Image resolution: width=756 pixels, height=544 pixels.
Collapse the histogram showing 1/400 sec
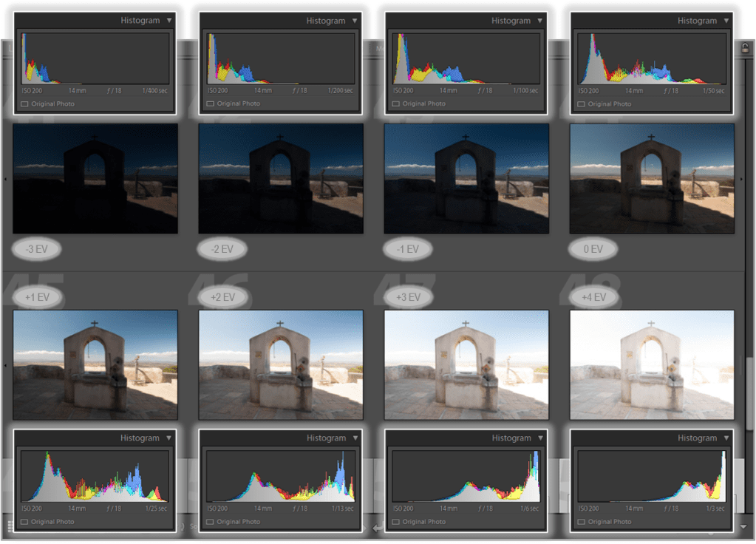[168, 21]
